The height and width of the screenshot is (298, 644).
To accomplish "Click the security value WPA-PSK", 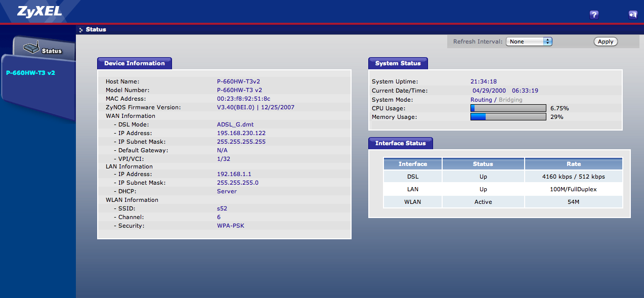I will click(231, 226).
